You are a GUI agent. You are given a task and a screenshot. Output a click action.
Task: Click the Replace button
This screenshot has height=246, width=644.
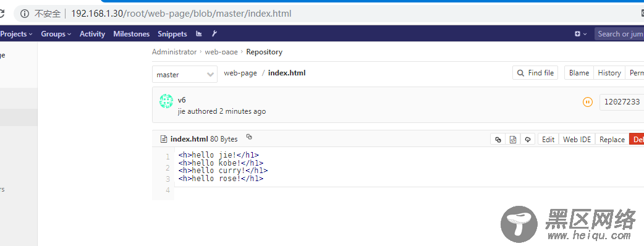(x=612, y=139)
